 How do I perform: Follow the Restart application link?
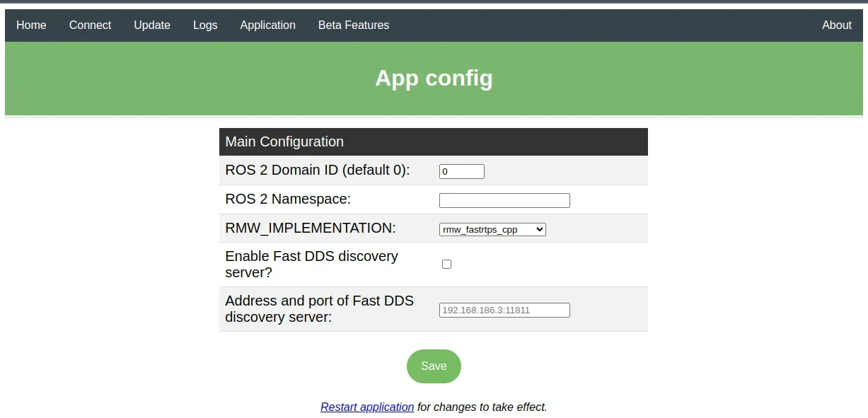pyautogui.click(x=367, y=407)
